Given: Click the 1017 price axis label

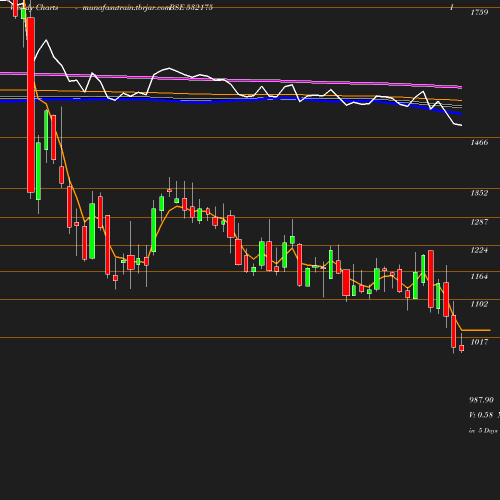Looking at the screenshot, I should pos(479,342).
